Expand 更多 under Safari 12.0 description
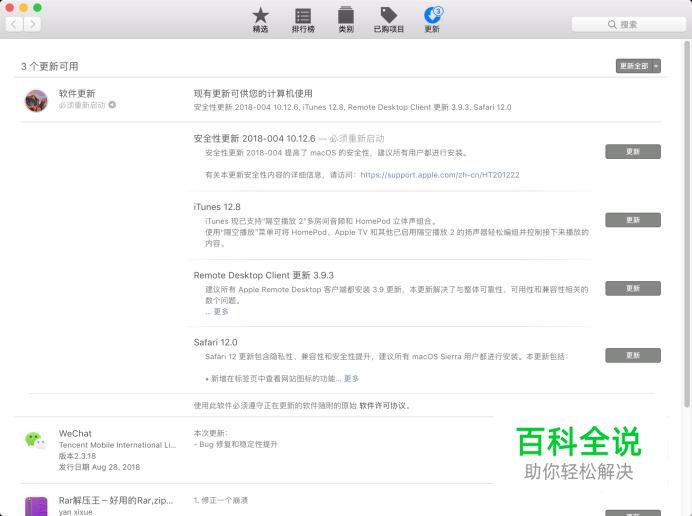Screen dimensions: 692x516 point(351,379)
